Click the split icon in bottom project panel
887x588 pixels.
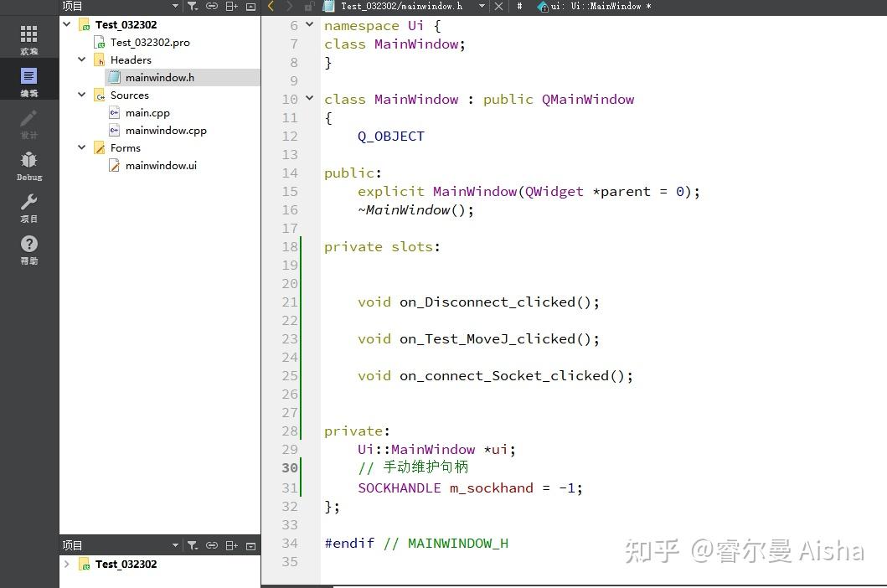pyautogui.click(x=232, y=545)
